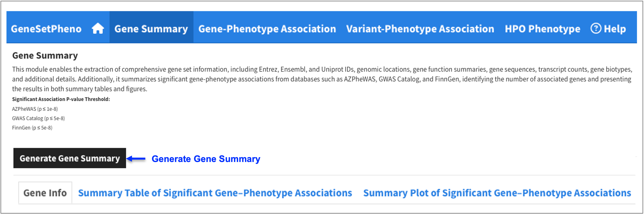
Task: Open Summary Table of Significant Associations tab
Action: pyautogui.click(x=215, y=193)
